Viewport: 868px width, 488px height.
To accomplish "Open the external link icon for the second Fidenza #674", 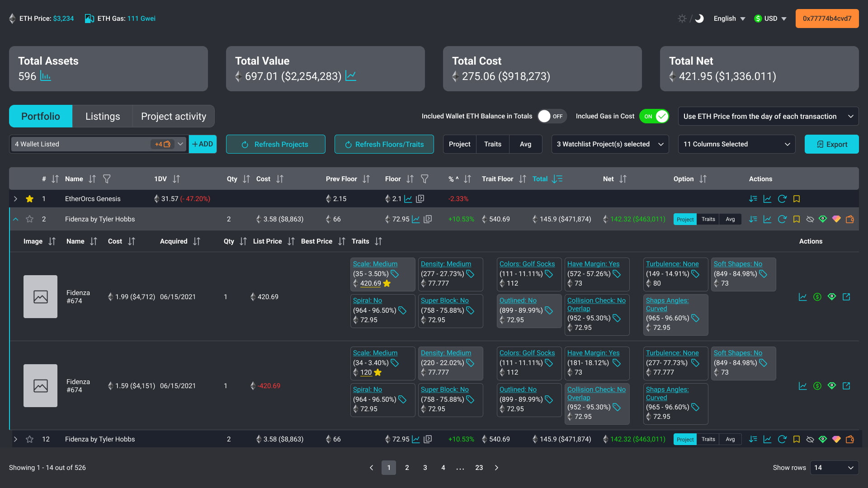I will point(846,386).
